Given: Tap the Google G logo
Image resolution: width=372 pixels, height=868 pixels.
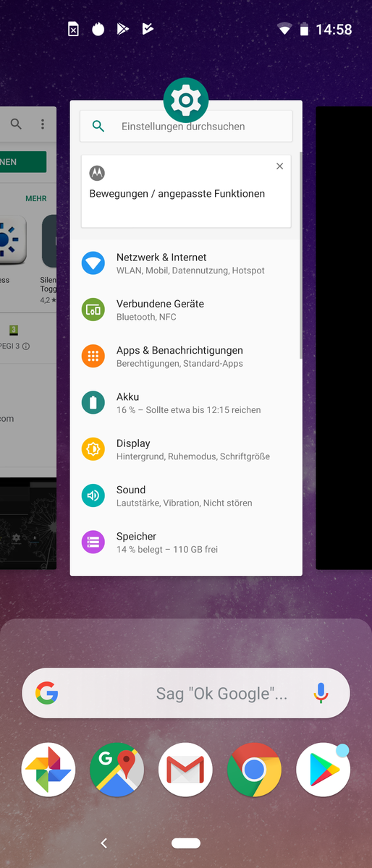Looking at the screenshot, I should tap(47, 693).
